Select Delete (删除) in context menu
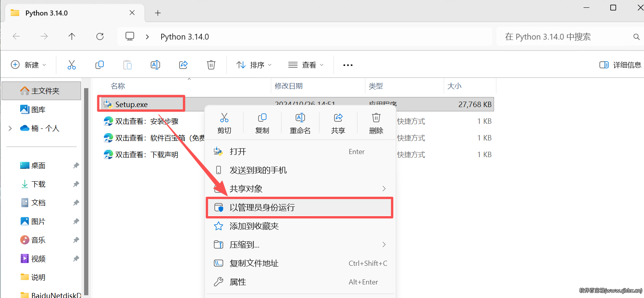Image resolution: width=644 pixels, height=298 pixels. click(x=376, y=123)
